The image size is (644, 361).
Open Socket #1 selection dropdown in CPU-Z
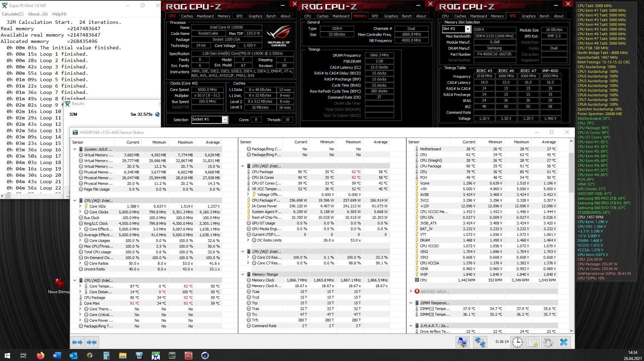click(x=225, y=120)
